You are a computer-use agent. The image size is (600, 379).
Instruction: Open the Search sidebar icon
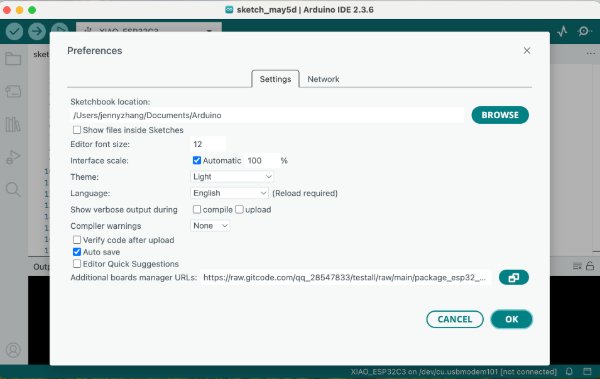tap(13, 190)
